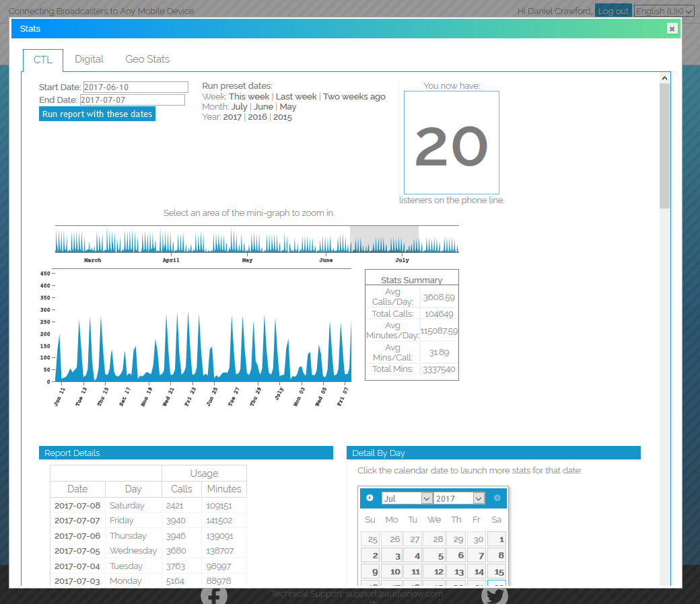Select calendar day 7
700x604 pixels.
477,556
